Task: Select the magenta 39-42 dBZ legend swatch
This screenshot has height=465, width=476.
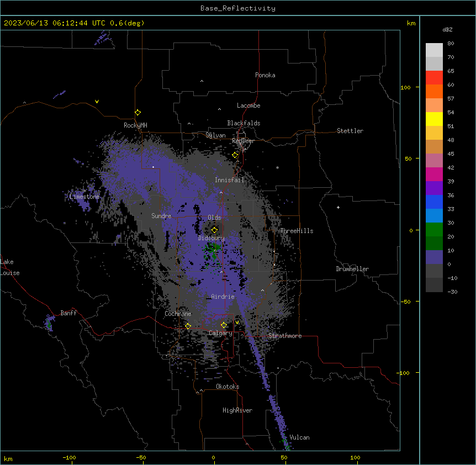Action: click(434, 174)
